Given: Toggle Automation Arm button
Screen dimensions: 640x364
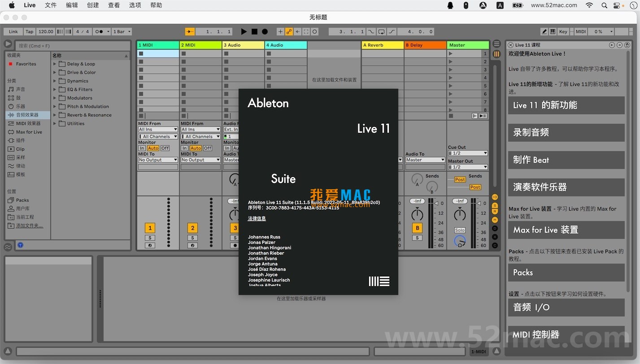Looking at the screenshot, I should [x=289, y=32].
